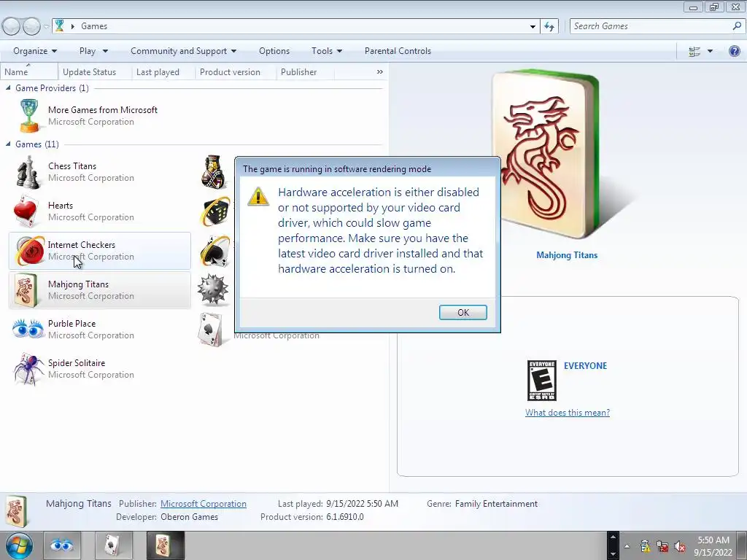Switch to Mahjong Titans taskbar button
Viewport: 747px width, 560px height.
point(164,545)
